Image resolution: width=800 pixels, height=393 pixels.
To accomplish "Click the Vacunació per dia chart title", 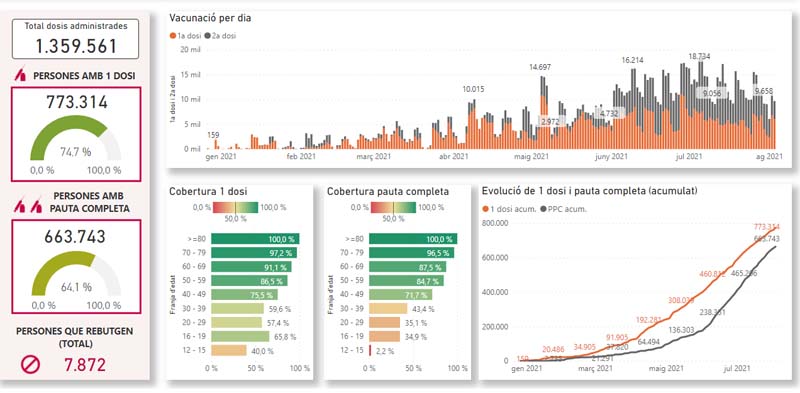I will point(210,18).
